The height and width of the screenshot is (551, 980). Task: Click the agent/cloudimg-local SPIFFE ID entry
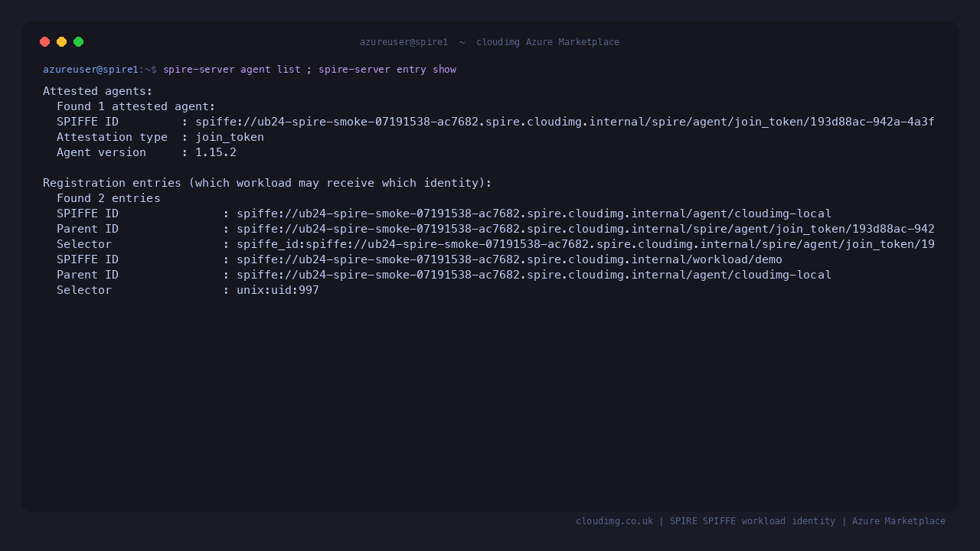pos(534,214)
